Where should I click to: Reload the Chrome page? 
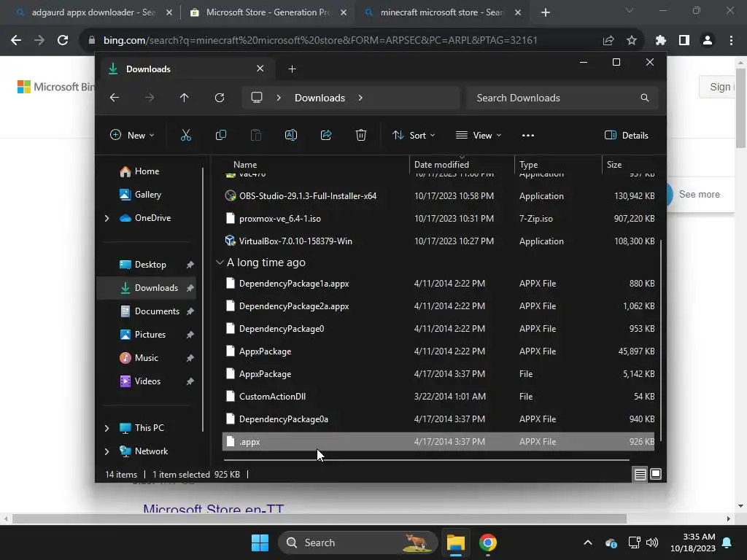coord(63,41)
